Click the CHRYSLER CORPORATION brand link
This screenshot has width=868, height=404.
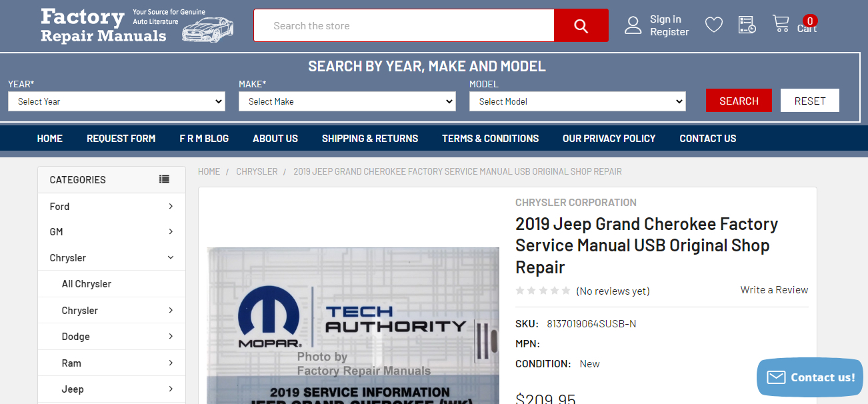coord(576,202)
